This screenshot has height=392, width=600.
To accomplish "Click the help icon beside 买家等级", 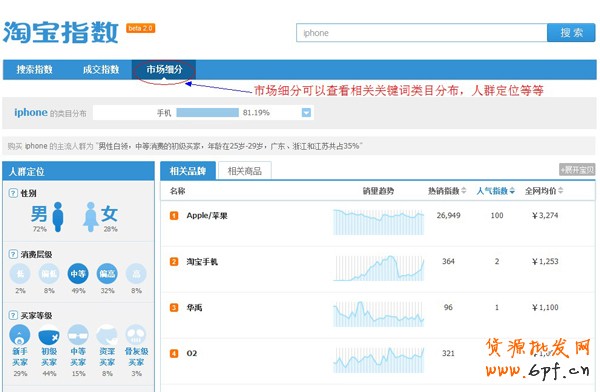I will point(13,315).
